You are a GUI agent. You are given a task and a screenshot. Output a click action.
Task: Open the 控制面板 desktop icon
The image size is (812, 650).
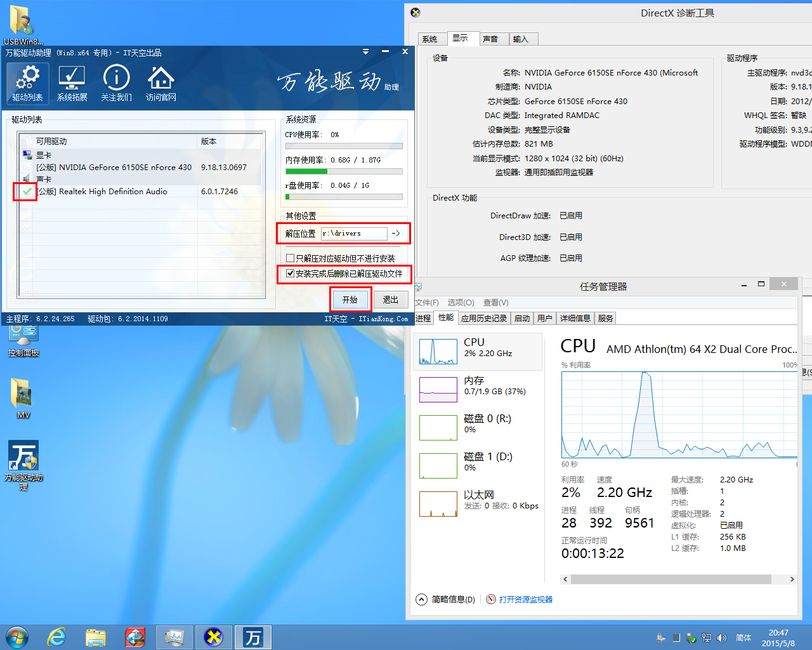pyautogui.click(x=23, y=341)
